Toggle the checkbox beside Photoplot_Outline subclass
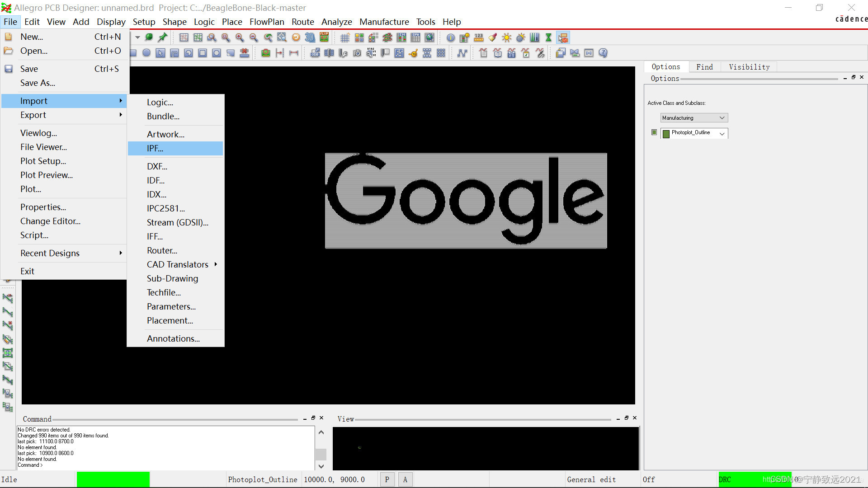This screenshot has width=868, height=488. [x=654, y=132]
